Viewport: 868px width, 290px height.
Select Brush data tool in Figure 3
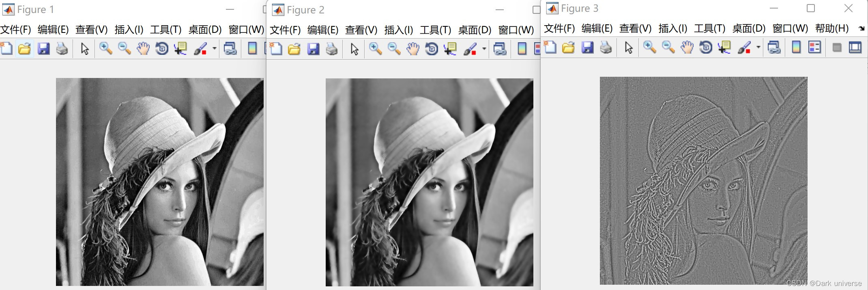click(744, 48)
